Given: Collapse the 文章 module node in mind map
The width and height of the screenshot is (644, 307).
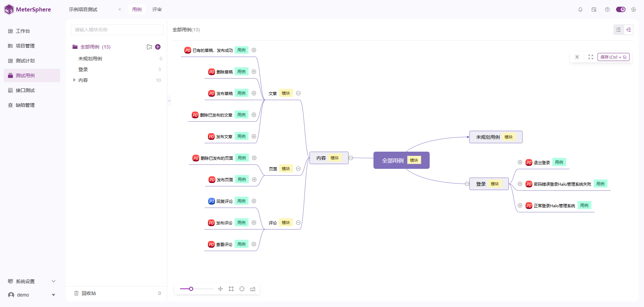Looking at the screenshot, I should point(298,93).
